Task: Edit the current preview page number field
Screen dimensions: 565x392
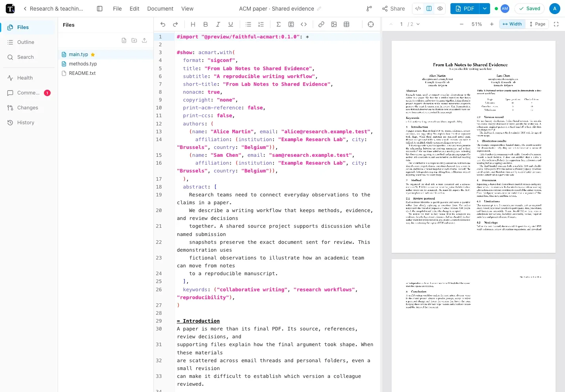Action: (401, 24)
